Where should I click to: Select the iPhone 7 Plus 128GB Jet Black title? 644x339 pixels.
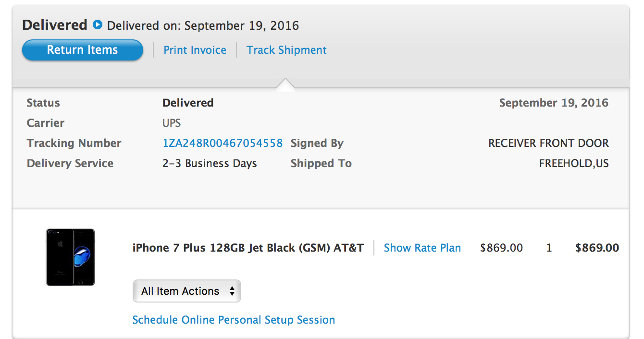[248, 248]
